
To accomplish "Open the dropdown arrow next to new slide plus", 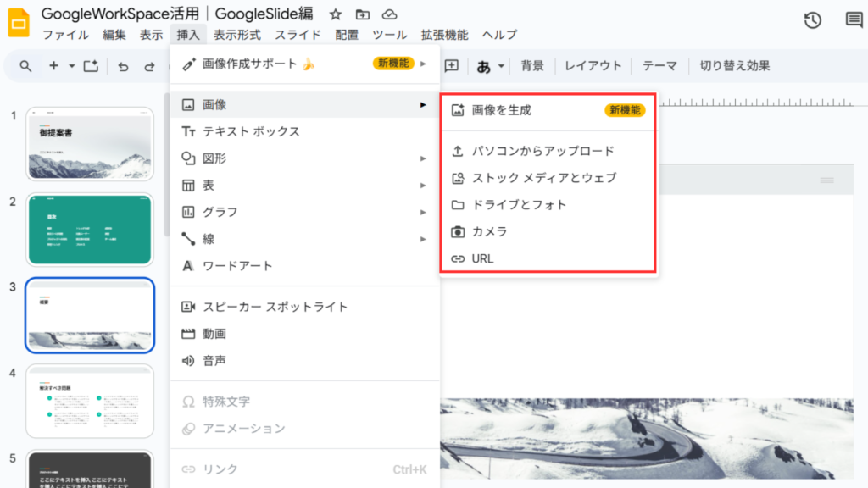I will coord(72,66).
